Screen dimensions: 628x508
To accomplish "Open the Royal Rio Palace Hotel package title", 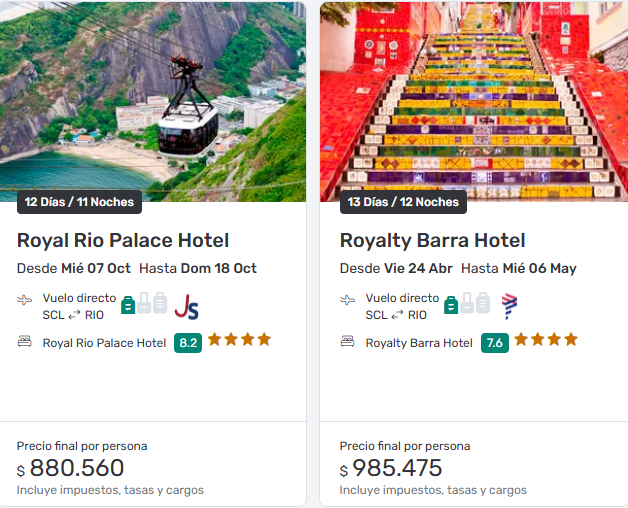I will (123, 241).
